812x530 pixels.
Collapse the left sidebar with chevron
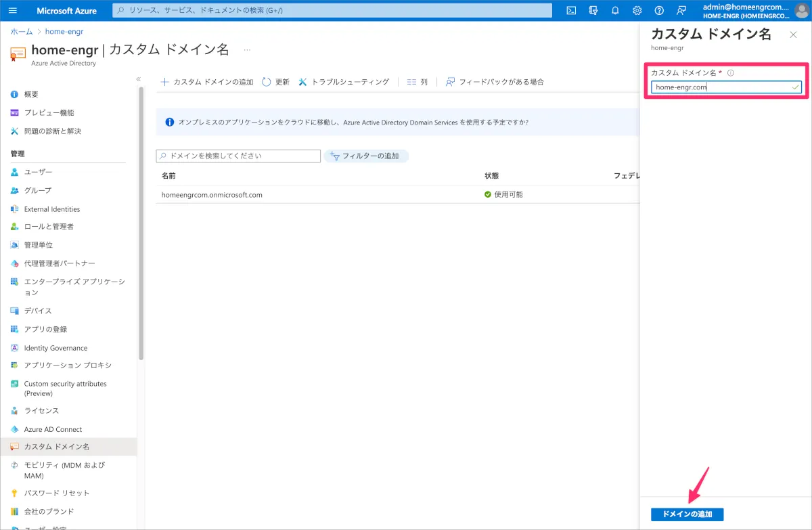pos(139,79)
